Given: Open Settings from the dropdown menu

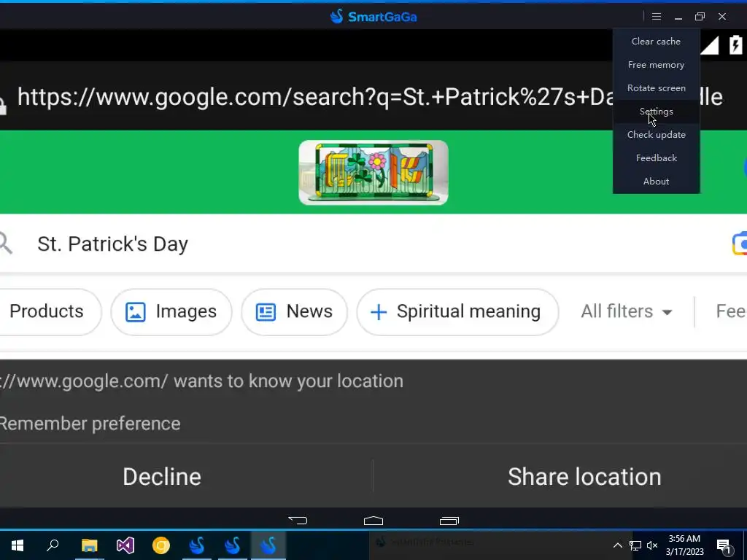Looking at the screenshot, I should tap(656, 112).
